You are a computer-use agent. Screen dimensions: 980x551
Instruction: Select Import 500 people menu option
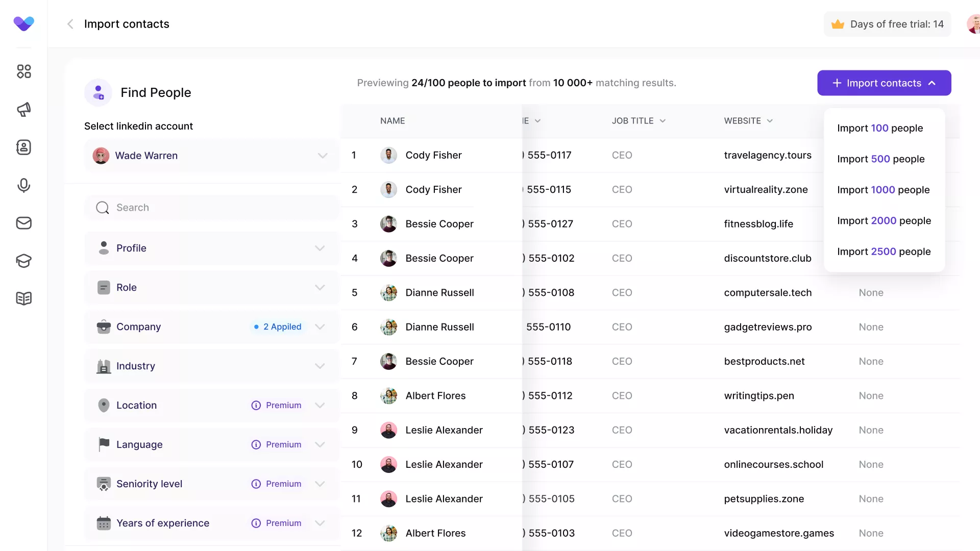(x=880, y=159)
